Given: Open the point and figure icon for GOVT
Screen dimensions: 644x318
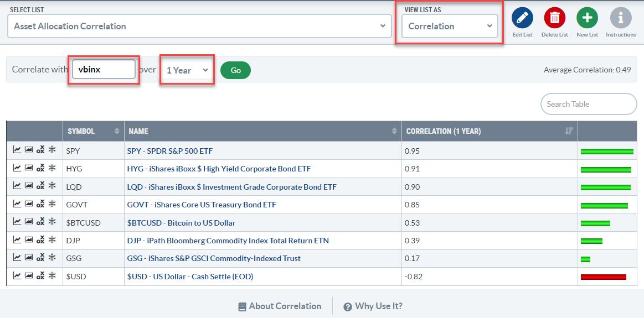Looking at the screenshot, I should coord(40,204).
